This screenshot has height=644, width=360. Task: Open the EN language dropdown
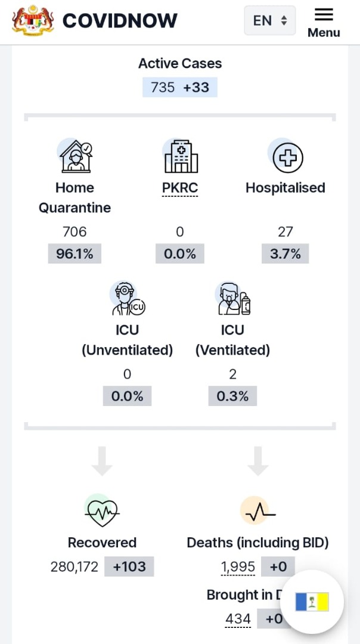click(x=269, y=20)
